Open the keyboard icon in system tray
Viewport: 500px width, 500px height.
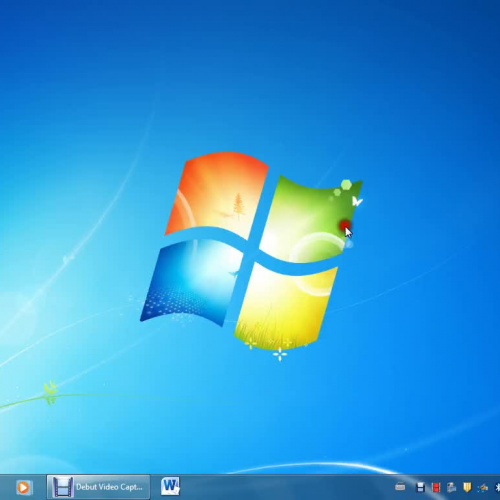pos(400,487)
